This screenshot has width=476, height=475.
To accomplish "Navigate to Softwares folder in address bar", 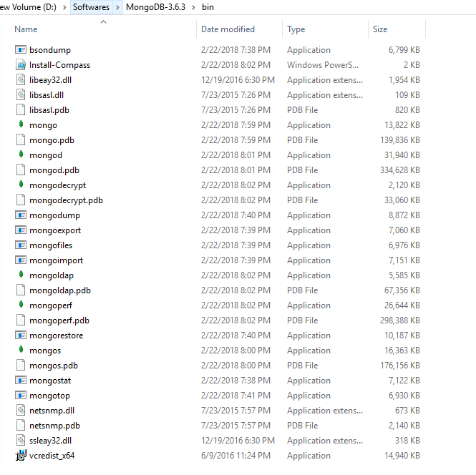I will point(92,7).
